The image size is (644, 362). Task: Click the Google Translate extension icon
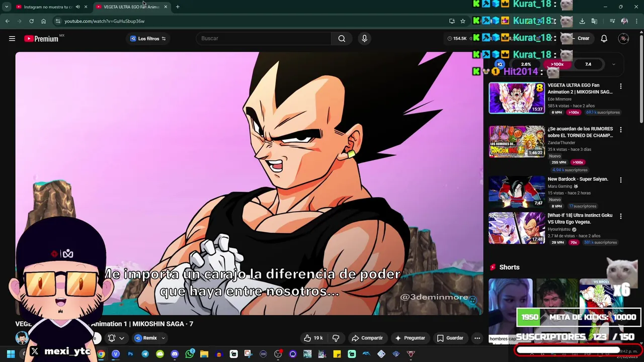[x=594, y=21]
